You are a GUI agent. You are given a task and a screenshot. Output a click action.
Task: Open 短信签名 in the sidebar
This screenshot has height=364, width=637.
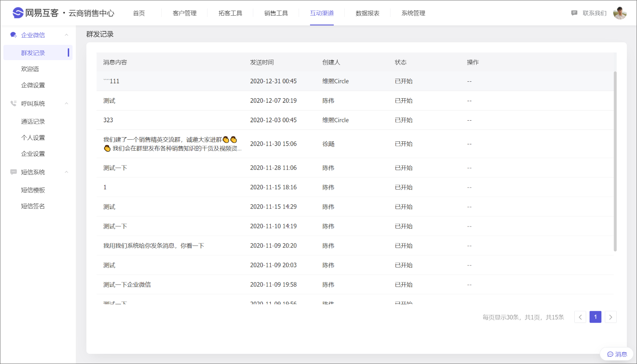coord(33,206)
